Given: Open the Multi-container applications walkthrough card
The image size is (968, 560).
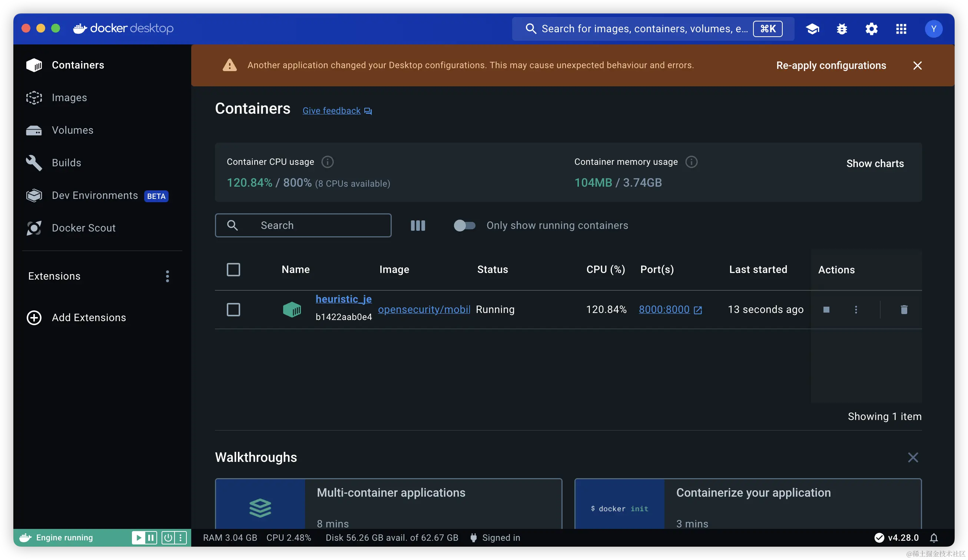Looking at the screenshot, I should (388, 504).
